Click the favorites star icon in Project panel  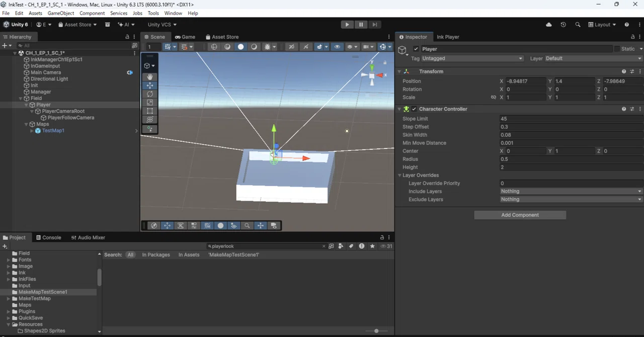tap(372, 246)
